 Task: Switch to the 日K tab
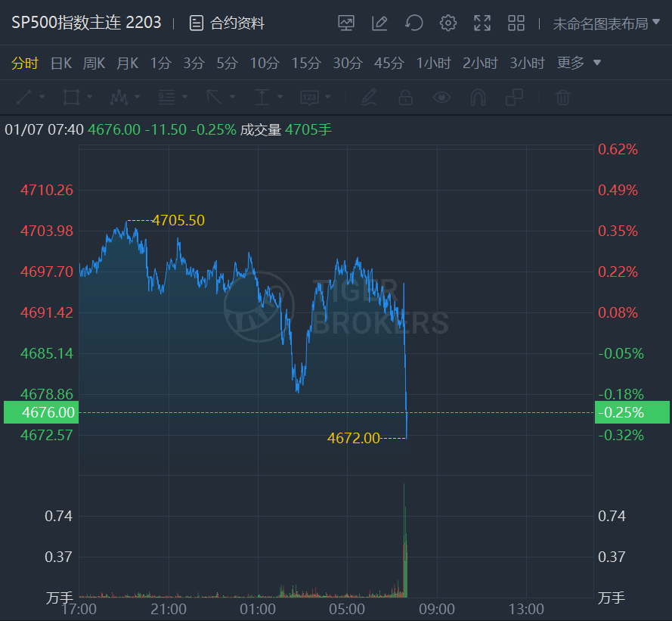tap(60, 63)
